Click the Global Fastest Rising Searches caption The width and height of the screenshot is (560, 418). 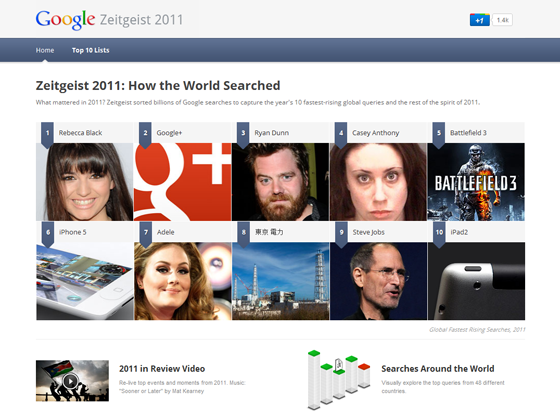pyautogui.click(x=477, y=330)
